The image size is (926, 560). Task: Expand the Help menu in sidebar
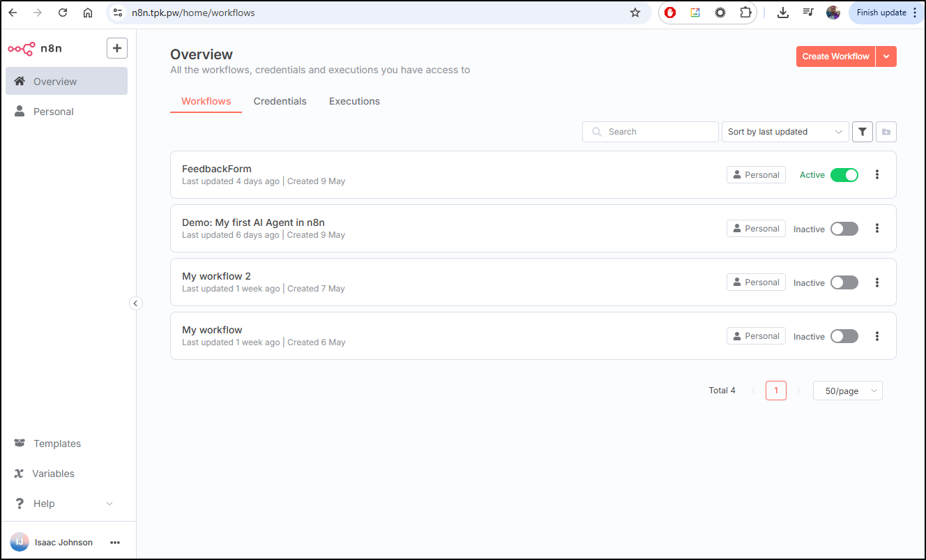coord(63,504)
